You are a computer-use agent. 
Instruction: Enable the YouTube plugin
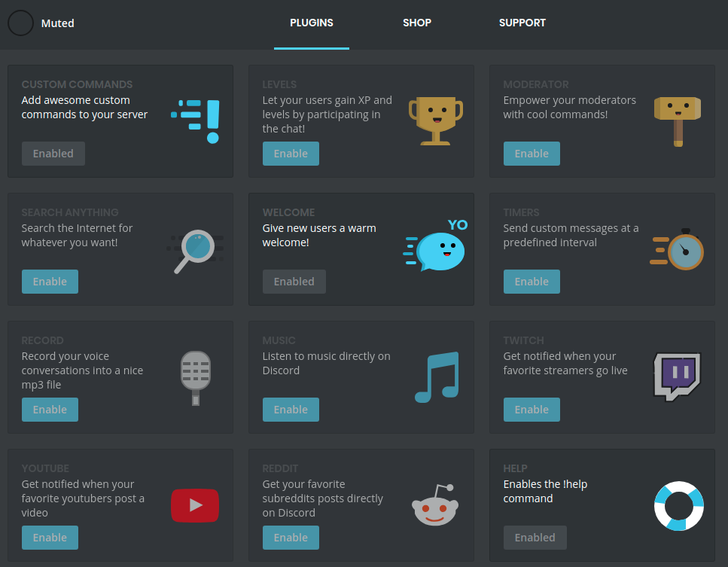[x=50, y=538]
